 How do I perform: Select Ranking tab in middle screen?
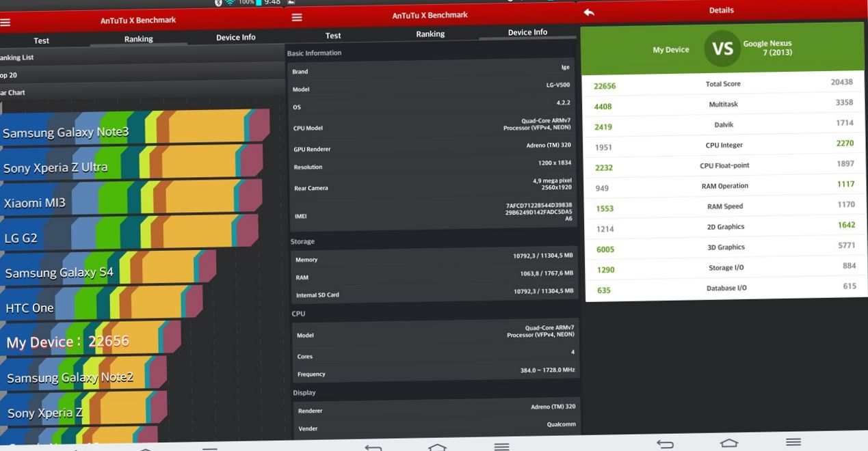click(430, 34)
